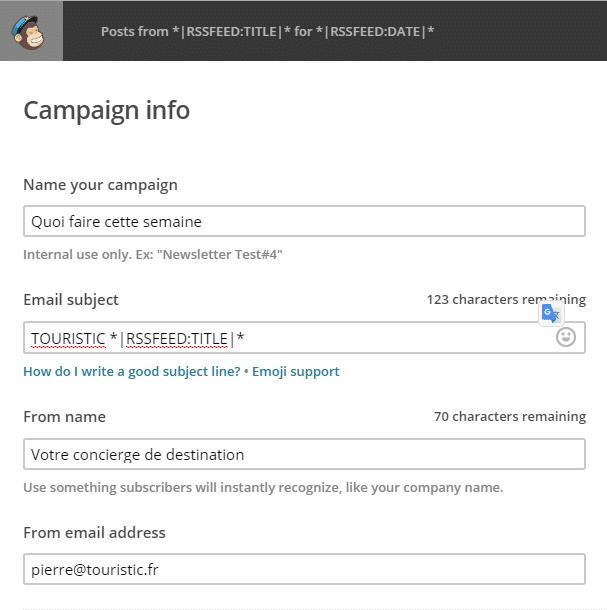607x610 pixels.
Task: Click the RSSFEED:TITLE merge tag in subject
Action: (177, 338)
